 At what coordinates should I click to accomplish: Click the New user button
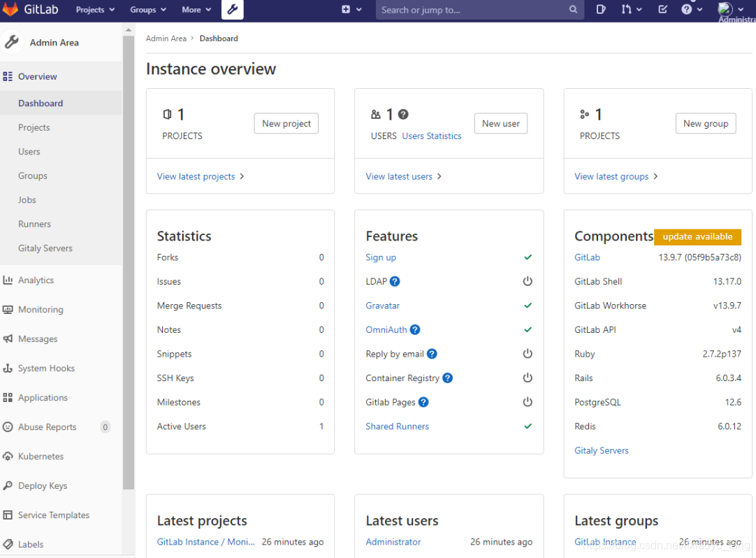pyautogui.click(x=501, y=124)
